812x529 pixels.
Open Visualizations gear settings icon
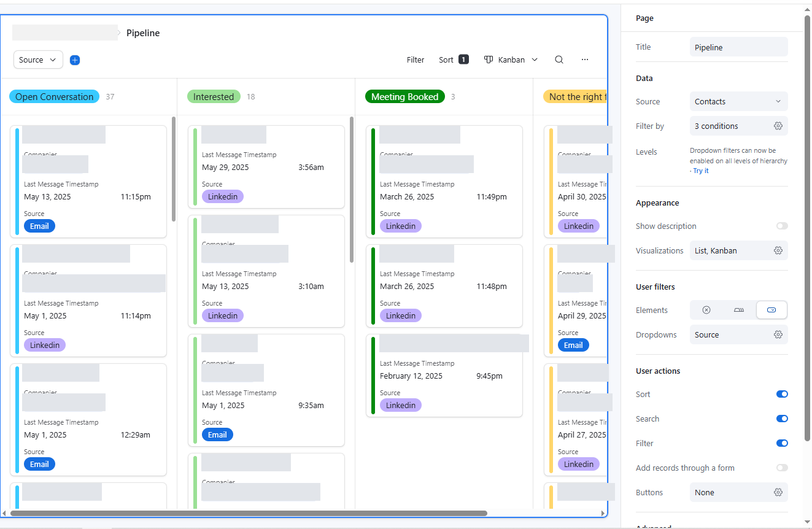pos(778,250)
